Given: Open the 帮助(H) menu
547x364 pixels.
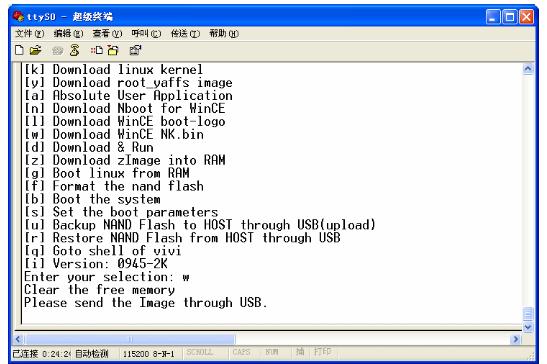Looking at the screenshot, I should (224, 34).
